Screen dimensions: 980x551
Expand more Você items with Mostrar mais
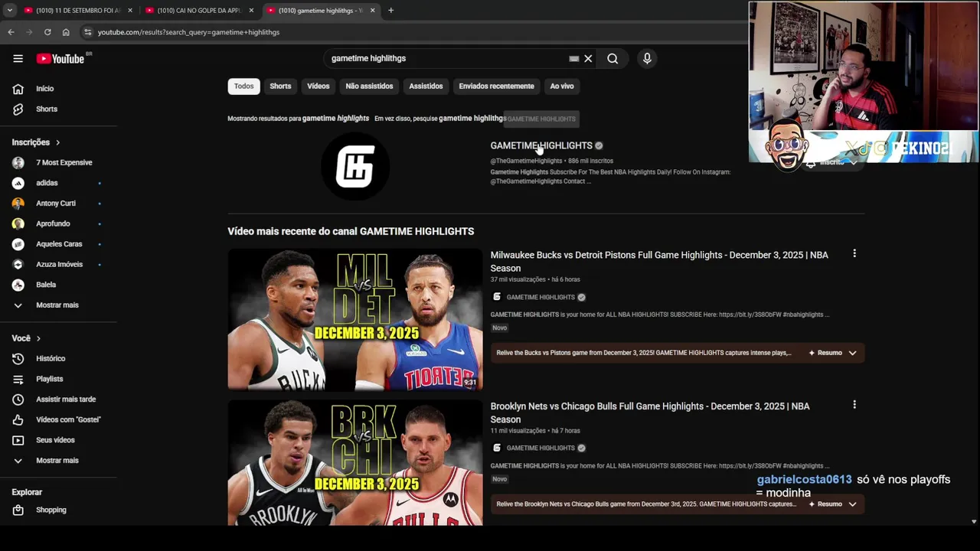click(x=58, y=461)
